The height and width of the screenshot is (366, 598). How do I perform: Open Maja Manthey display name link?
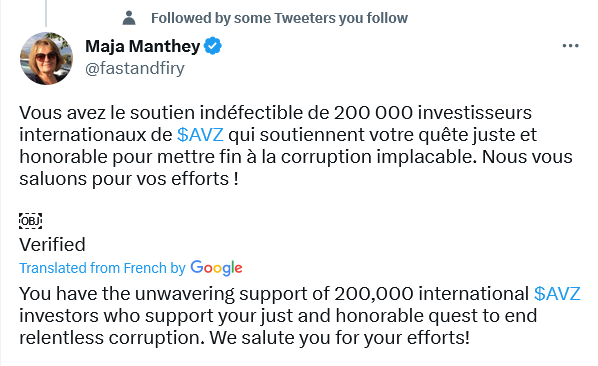[x=143, y=46]
